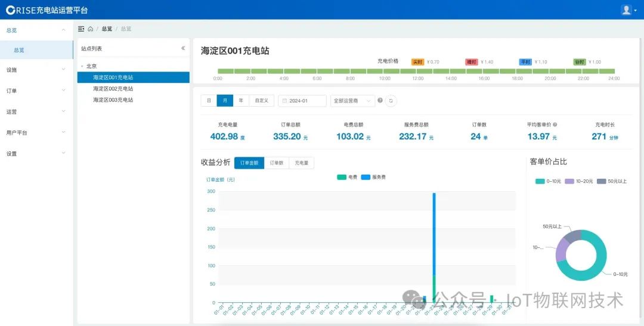Click the calendar icon in date field

284,101
